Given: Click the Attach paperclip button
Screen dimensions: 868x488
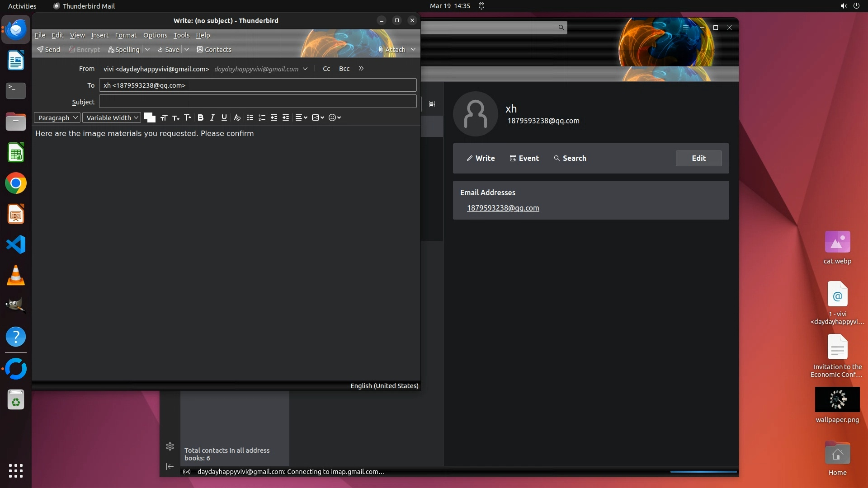Looking at the screenshot, I should tap(392, 50).
